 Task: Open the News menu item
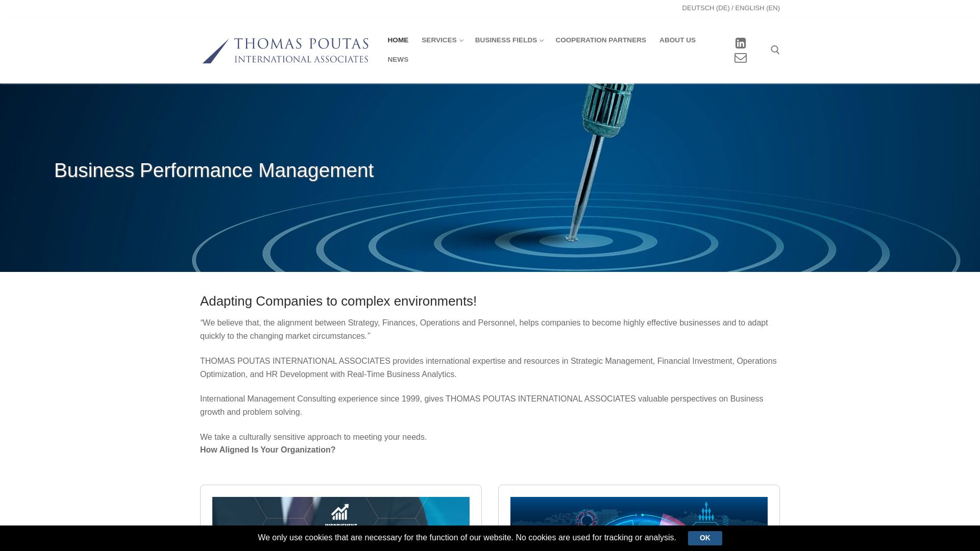(398, 60)
